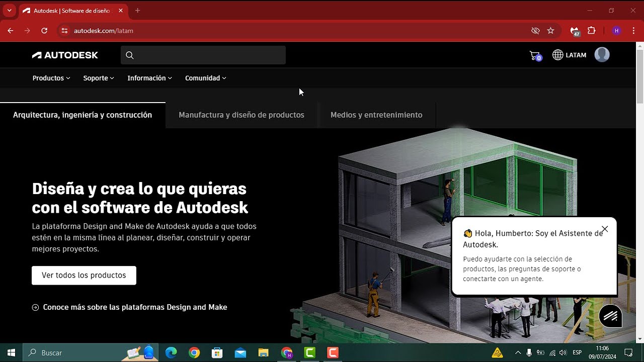Open the Chrome profile H icon

point(617,31)
